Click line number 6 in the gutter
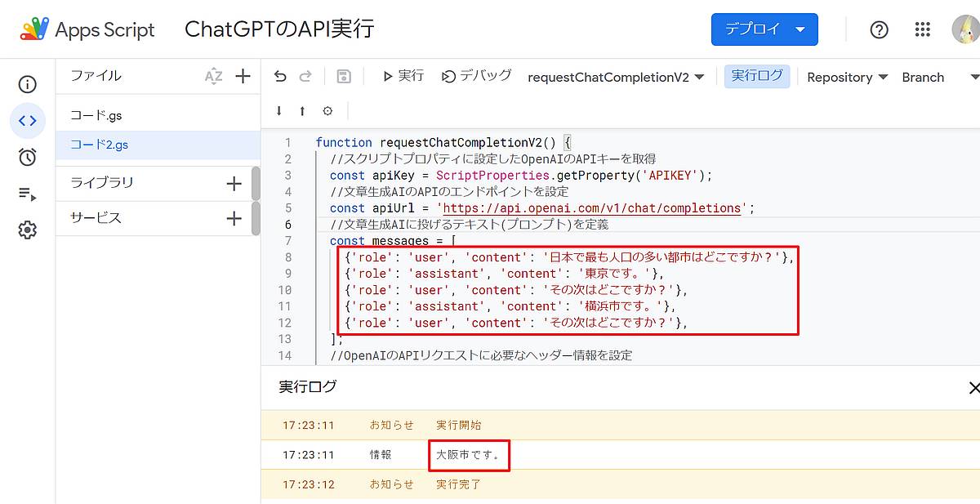The image size is (980, 504). (x=287, y=225)
